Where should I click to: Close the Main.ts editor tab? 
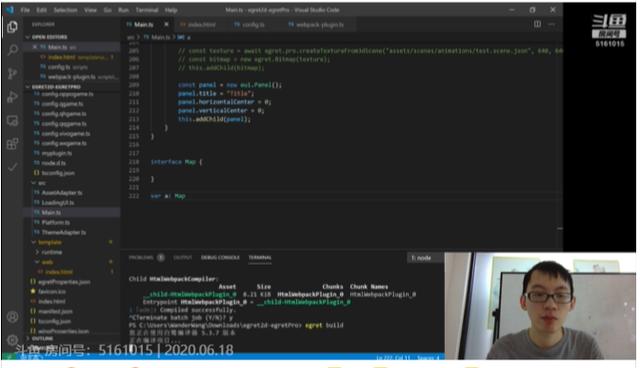point(166,24)
